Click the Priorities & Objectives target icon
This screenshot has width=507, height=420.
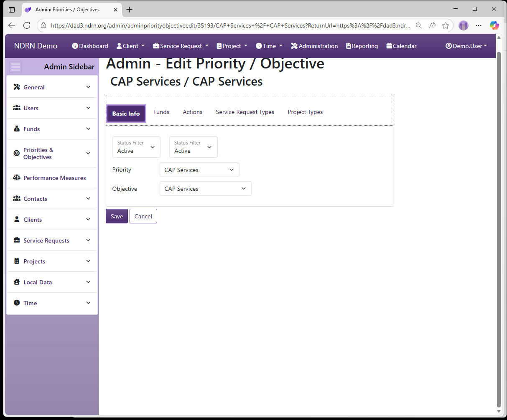[x=17, y=153]
